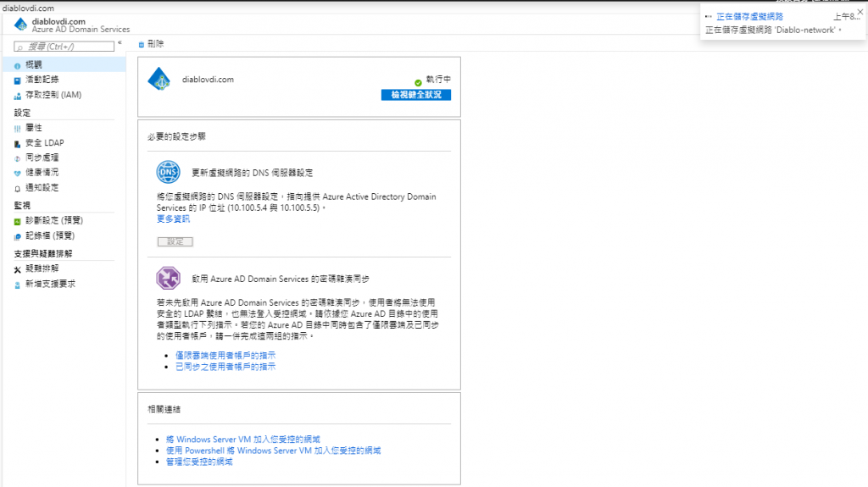Open 將 Windows Server VM 加入您受控的網域 link
This screenshot has height=487, width=868.
click(x=243, y=440)
